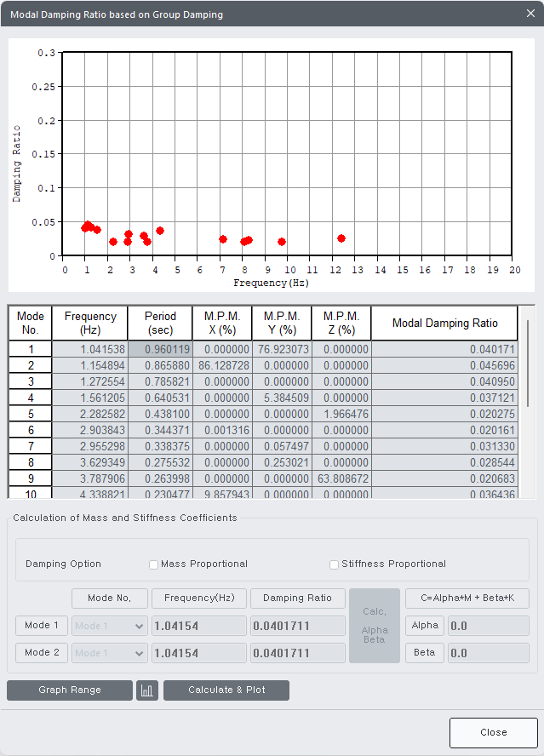Screen dimensions: 544x756
Task: Select mode row number 7
Action: tap(31, 446)
